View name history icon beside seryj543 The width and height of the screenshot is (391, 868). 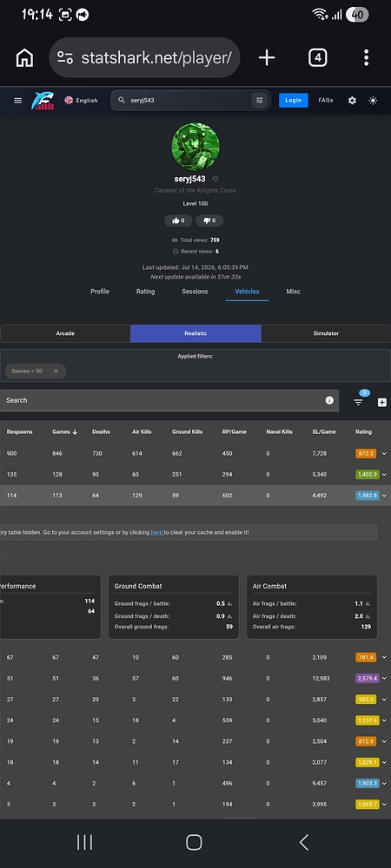pyautogui.click(x=215, y=179)
